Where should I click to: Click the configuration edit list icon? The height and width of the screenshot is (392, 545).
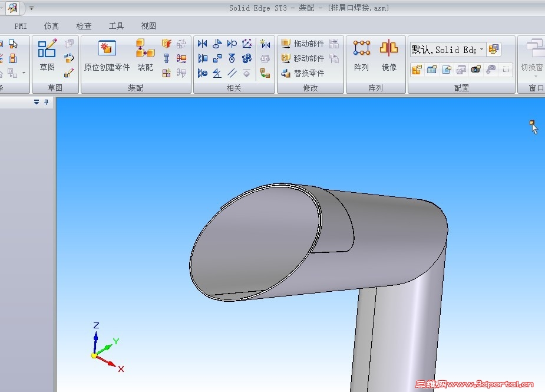[447, 70]
